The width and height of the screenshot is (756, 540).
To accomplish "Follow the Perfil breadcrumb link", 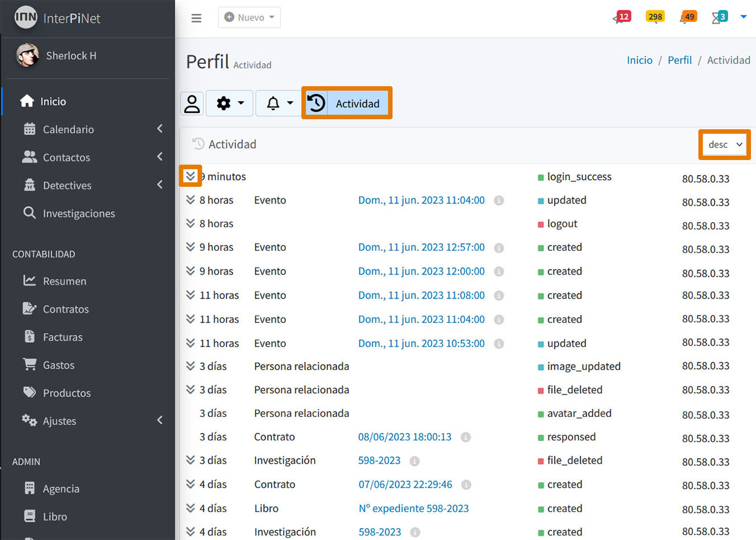I will (x=680, y=60).
